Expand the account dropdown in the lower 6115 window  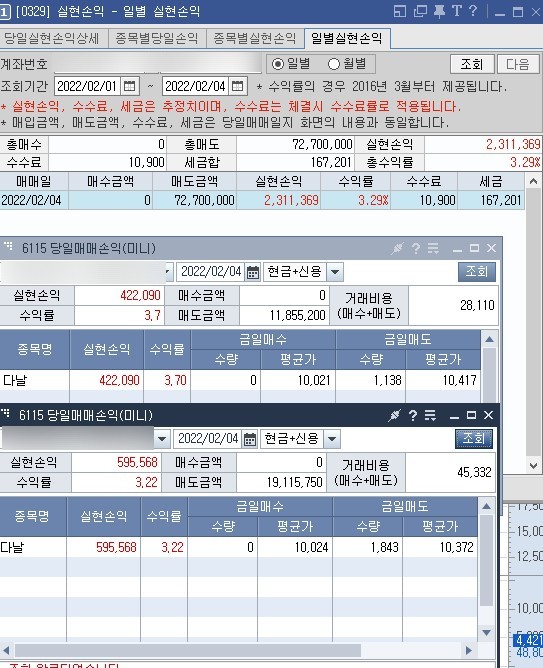162,439
